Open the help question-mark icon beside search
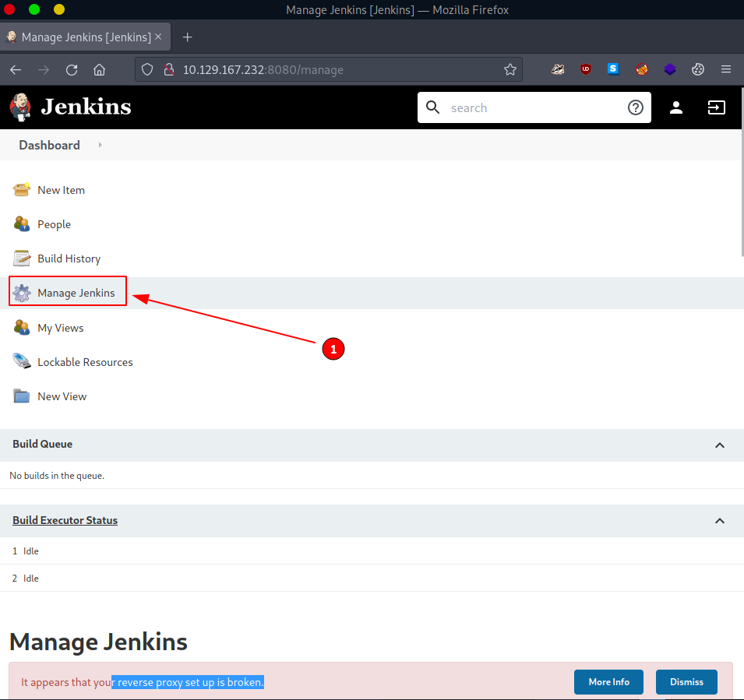This screenshot has height=700, width=744. pyautogui.click(x=635, y=107)
